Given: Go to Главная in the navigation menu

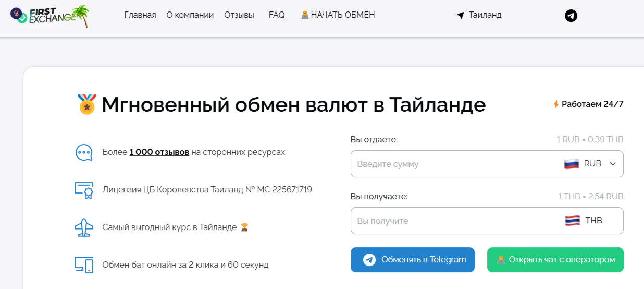Looking at the screenshot, I should (x=140, y=15).
